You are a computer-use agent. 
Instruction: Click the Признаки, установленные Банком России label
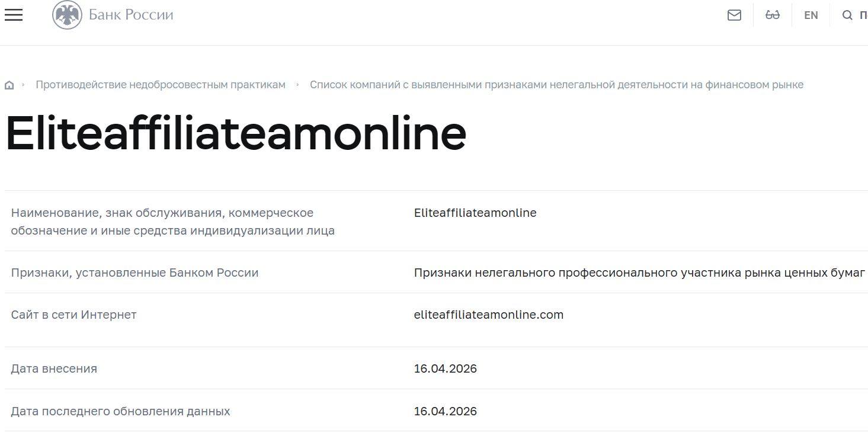coord(134,273)
